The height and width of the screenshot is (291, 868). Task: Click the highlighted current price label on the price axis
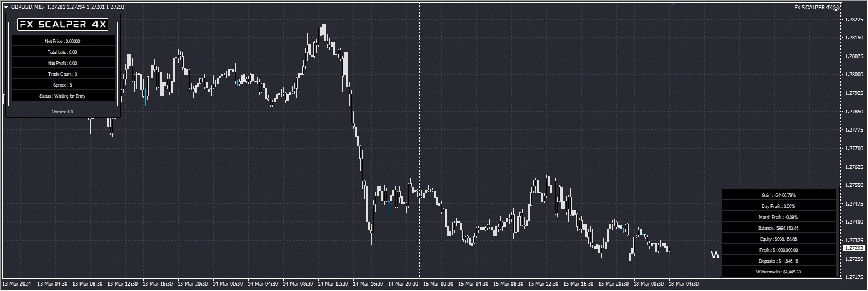pos(853,248)
